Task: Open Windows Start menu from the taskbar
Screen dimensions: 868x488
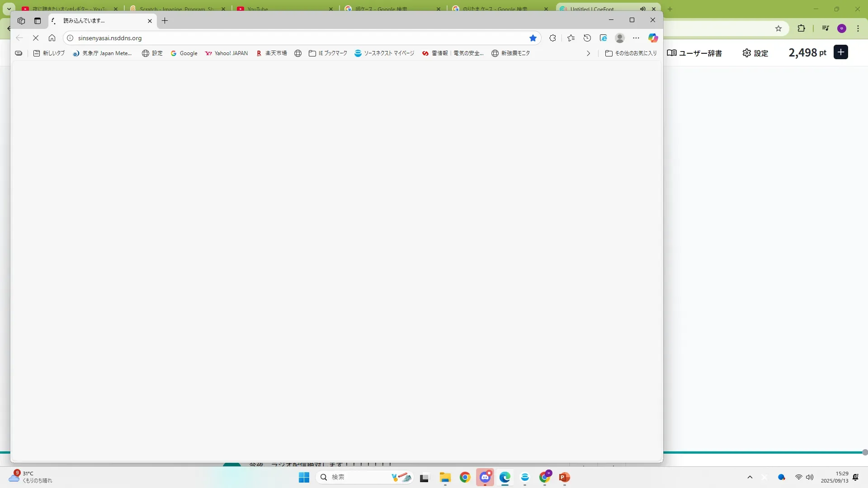Action: 304,477
